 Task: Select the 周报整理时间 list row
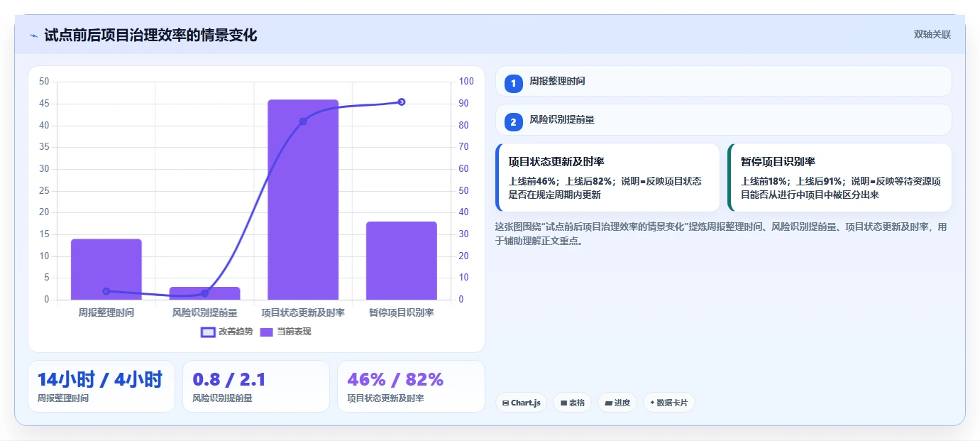(723, 81)
